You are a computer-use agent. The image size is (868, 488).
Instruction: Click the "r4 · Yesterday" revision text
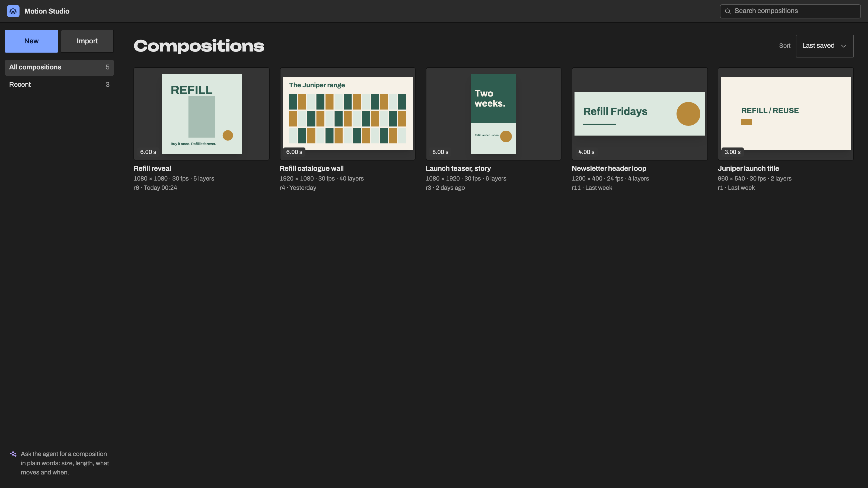point(298,188)
